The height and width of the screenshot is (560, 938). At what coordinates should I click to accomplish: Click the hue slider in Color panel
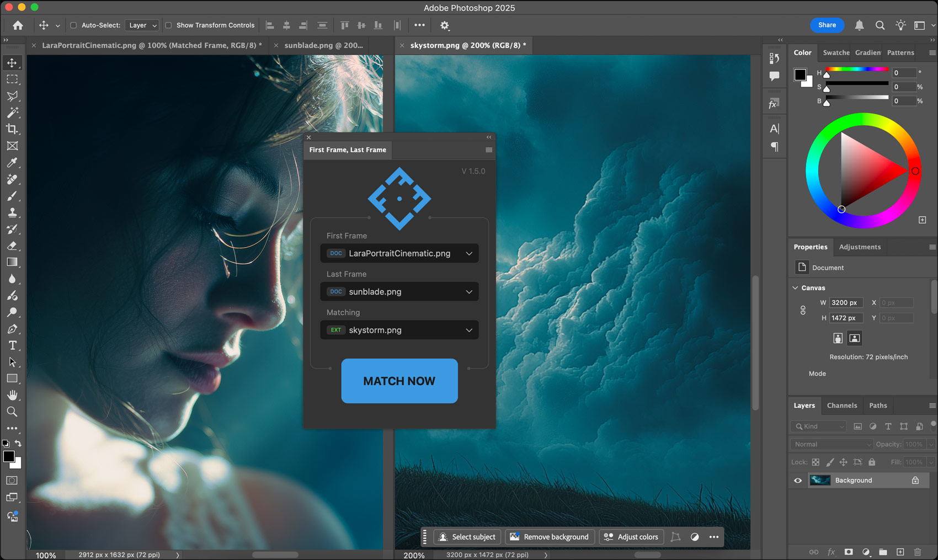[856, 70]
